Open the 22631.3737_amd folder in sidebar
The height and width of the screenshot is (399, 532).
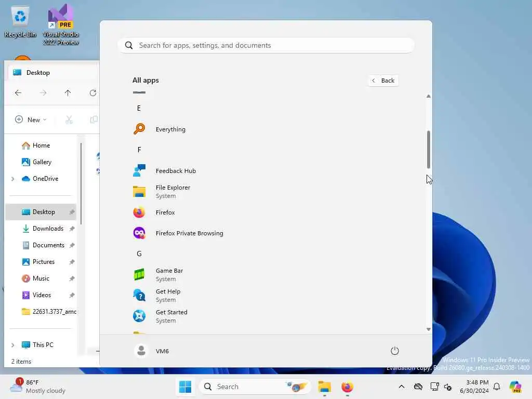pos(49,312)
